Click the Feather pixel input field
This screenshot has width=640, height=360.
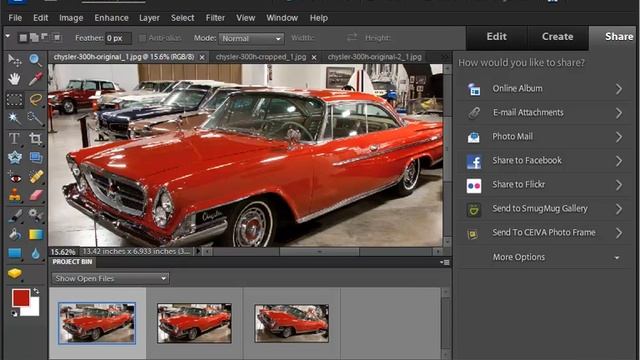tap(118, 38)
